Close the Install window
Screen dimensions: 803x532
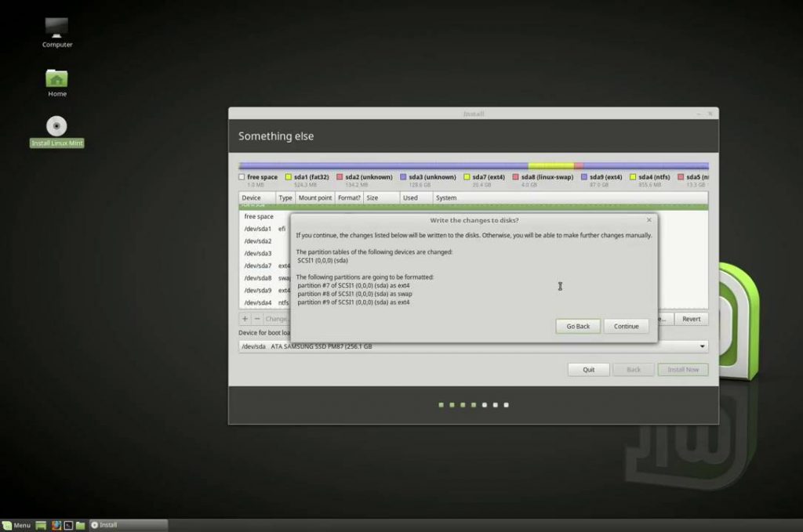point(710,114)
